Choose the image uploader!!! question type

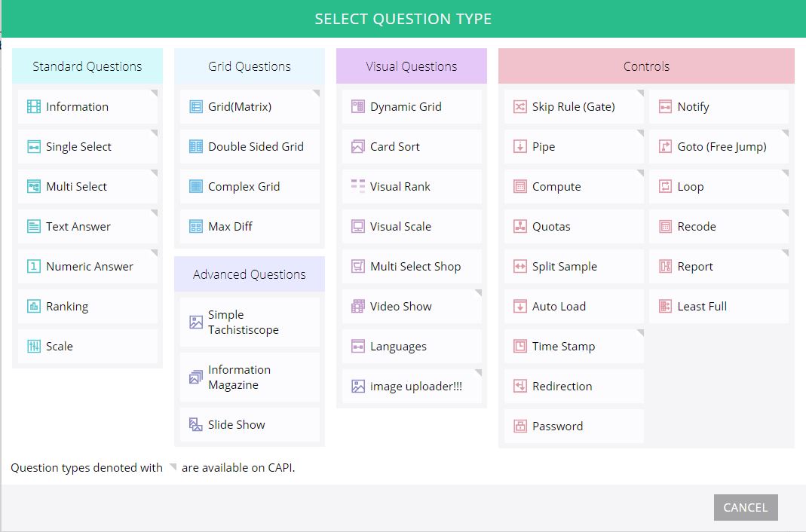[415, 387]
